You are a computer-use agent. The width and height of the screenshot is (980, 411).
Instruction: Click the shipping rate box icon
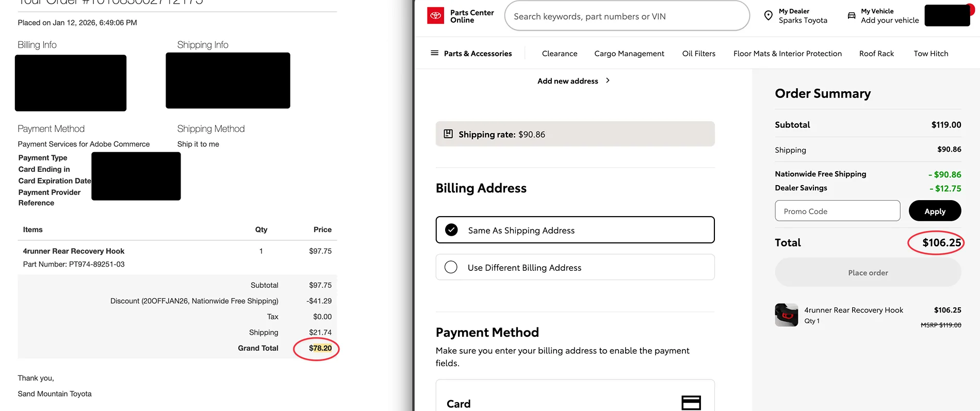(x=448, y=134)
